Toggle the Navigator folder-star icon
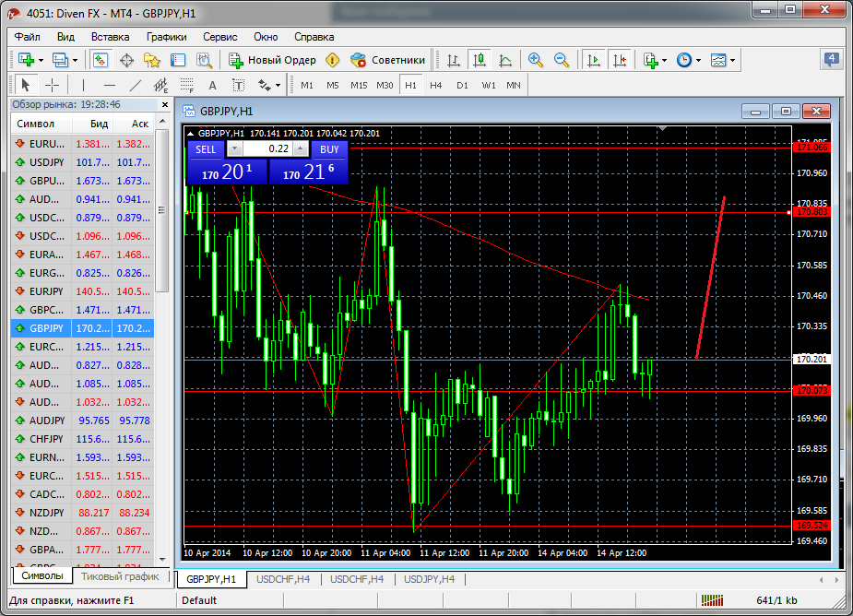The height and width of the screenshot is (616, 853). click(x=152, y=60)
